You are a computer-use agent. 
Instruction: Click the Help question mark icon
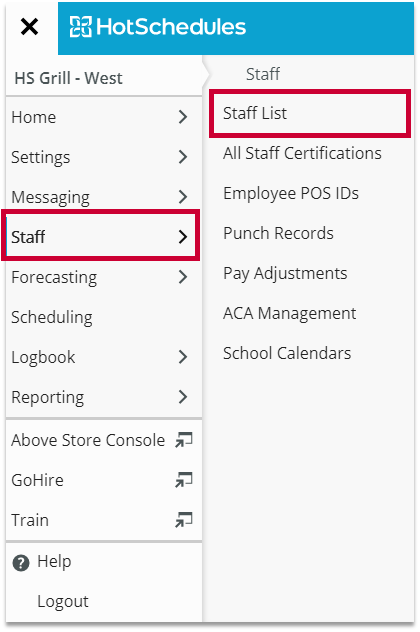(x=21, y=563)
